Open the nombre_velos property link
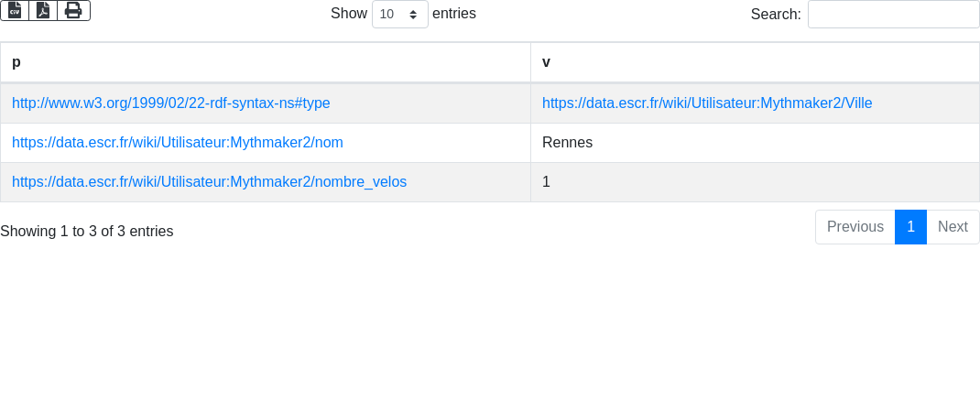 coord(209,182)
